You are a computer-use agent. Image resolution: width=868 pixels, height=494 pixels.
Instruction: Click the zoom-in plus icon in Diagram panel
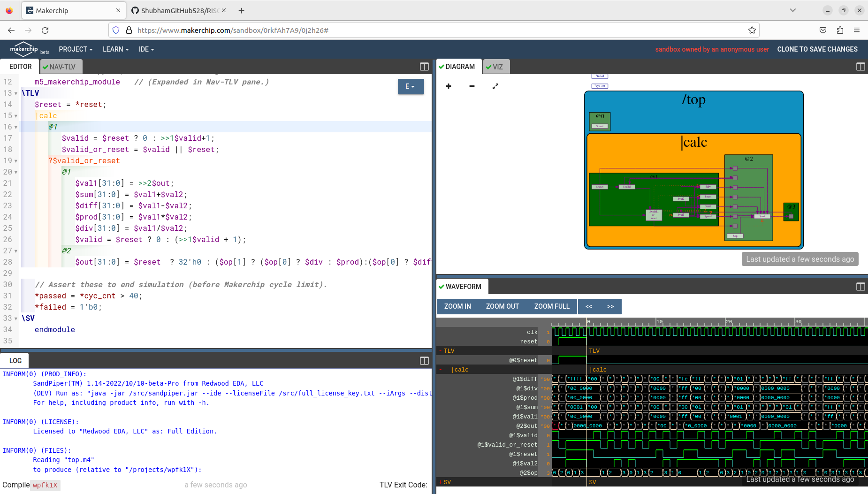(449, 86)
